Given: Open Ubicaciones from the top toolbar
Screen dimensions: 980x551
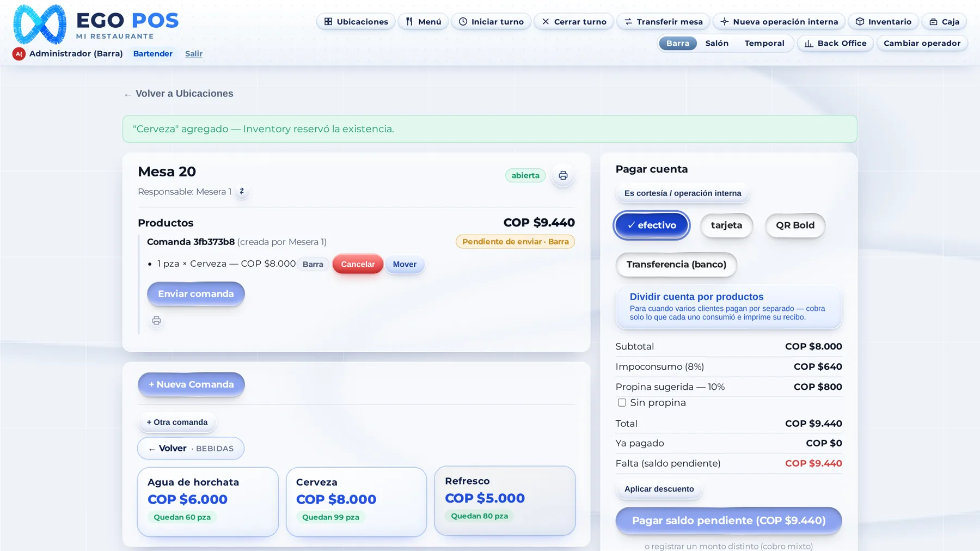Looking at the screenshot, I should tap(356, 22).
